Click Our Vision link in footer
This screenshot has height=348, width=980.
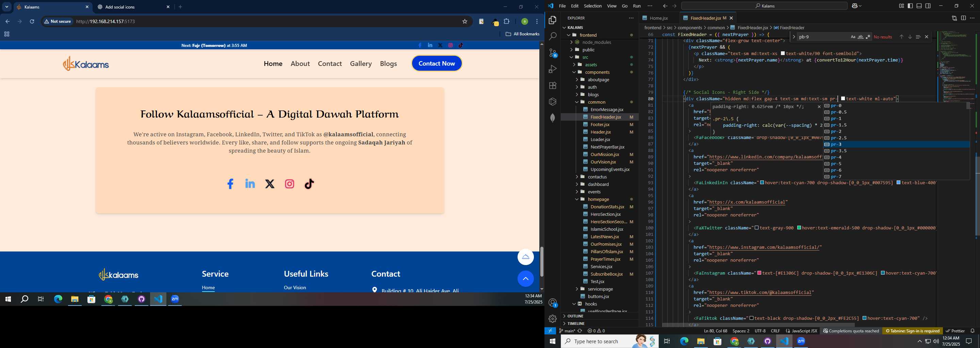(295, 288)
